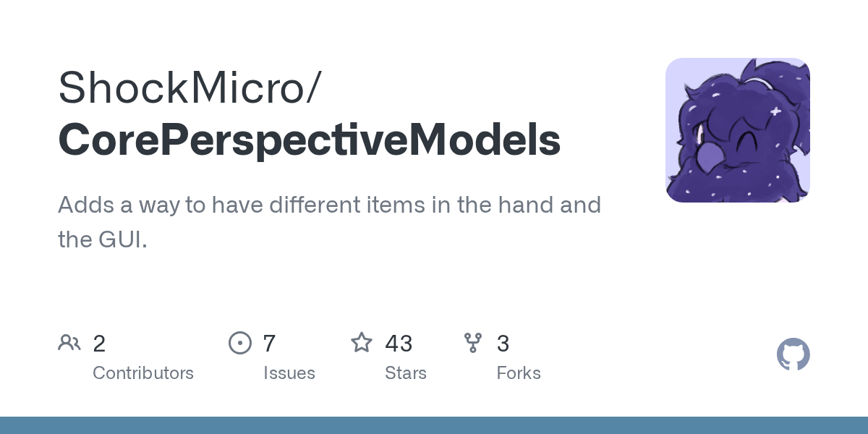
Task: Click the Contributors people icon
Action: point(69,343)
